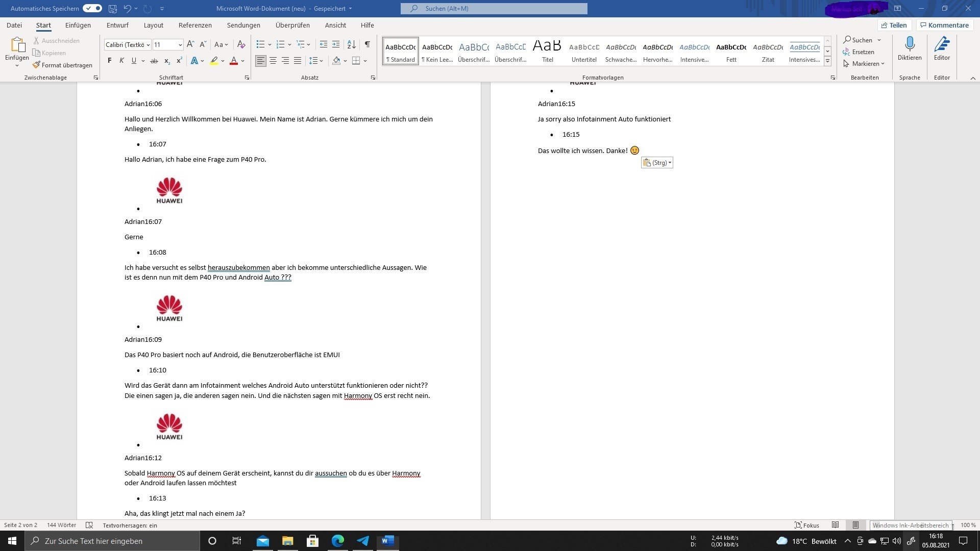Open the font size dropdown
This screenshot has width=980, height=551.
[x=180, y=45]
